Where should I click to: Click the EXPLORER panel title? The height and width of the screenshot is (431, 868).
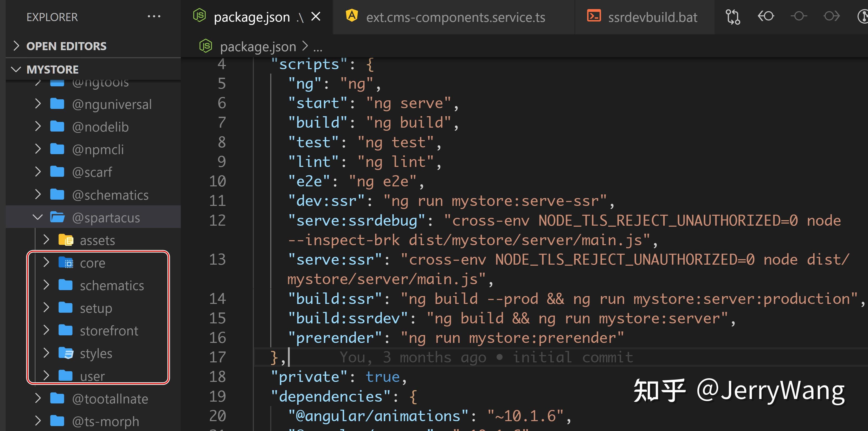[52, 17]
